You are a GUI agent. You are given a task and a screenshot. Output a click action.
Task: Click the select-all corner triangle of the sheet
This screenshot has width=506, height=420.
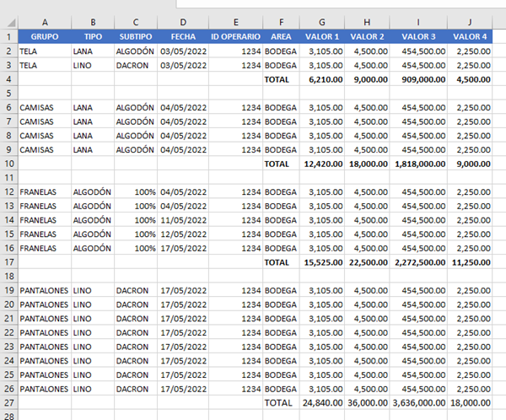(8, 22)
